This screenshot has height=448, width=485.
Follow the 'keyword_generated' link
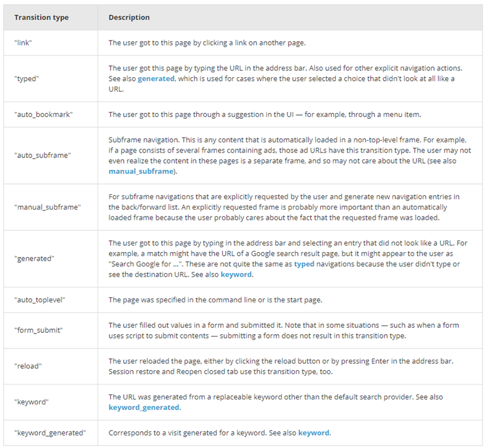[x=144, y=408]
